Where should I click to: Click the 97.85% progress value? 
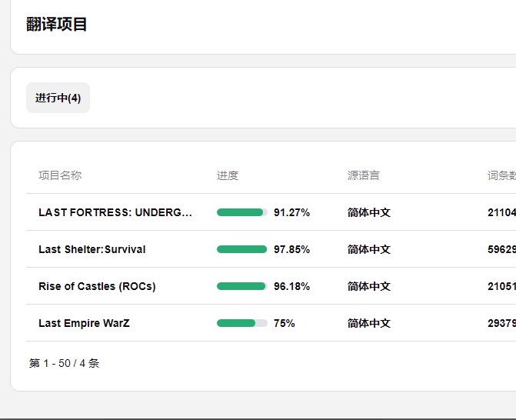tap(291, 249)
